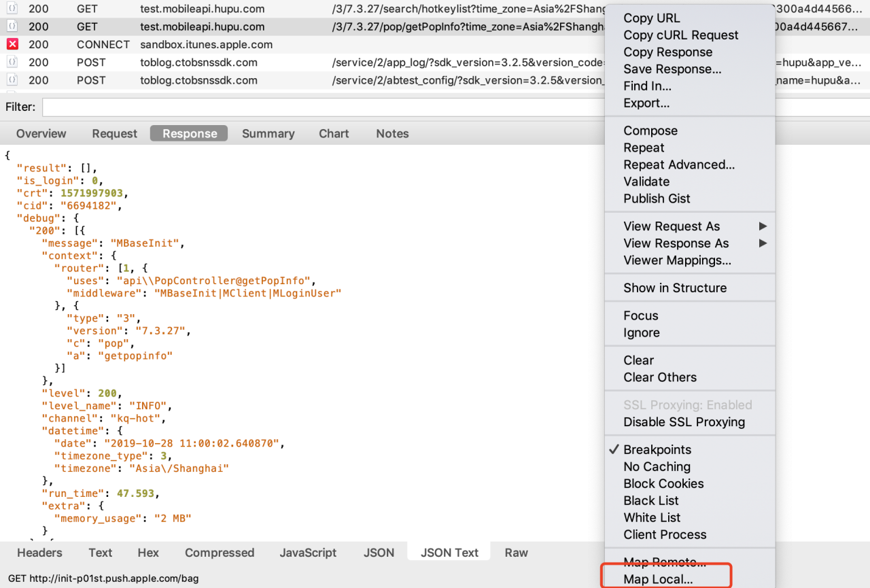Switch to the Raw view tab
870x588 pixels.
click(x=516, y=553)
